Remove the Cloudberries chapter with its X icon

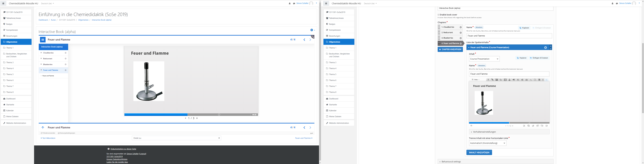[461, 27]
